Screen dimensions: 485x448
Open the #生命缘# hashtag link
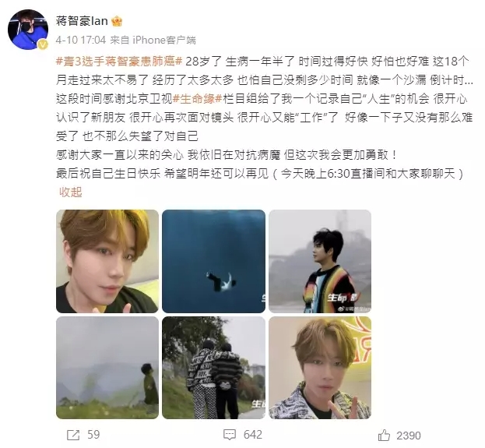click(197, 99)
